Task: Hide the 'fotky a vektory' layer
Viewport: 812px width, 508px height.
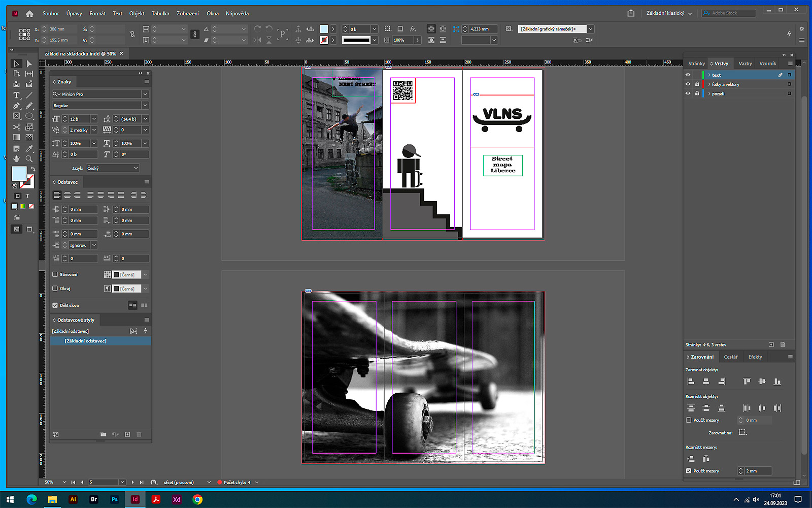Action: [688, 84]
